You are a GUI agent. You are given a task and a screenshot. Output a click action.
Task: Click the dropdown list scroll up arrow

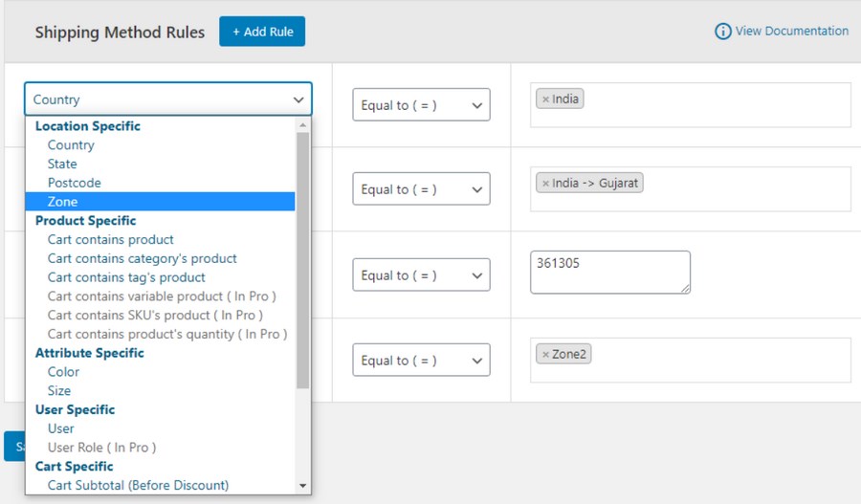[x=302, y=125]
